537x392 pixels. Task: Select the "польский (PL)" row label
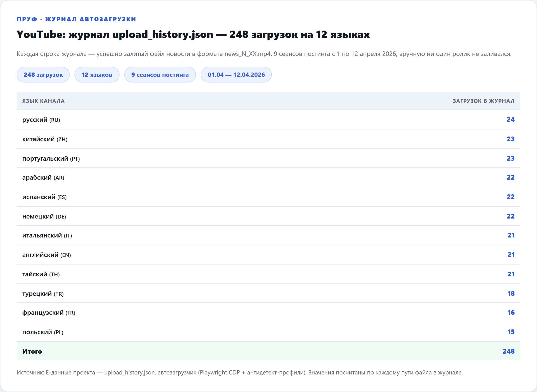pos(43,333)
